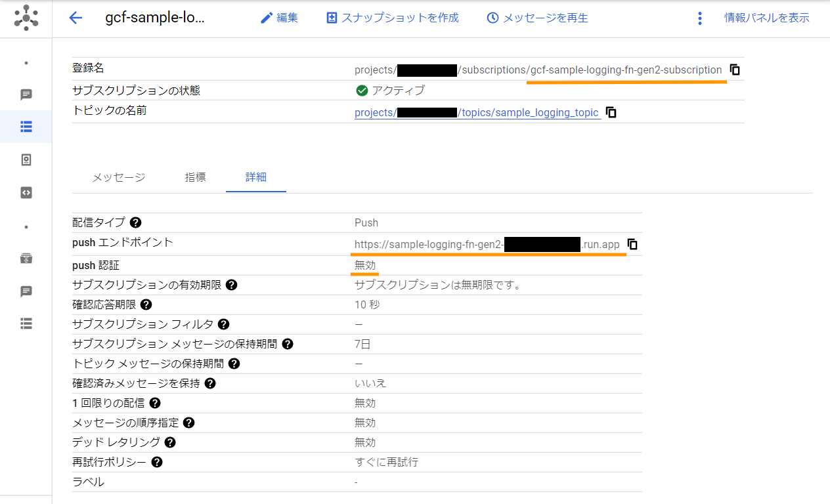Select the 詳細 tab
This screenshot has width=830, height=504.
point(256,177)
